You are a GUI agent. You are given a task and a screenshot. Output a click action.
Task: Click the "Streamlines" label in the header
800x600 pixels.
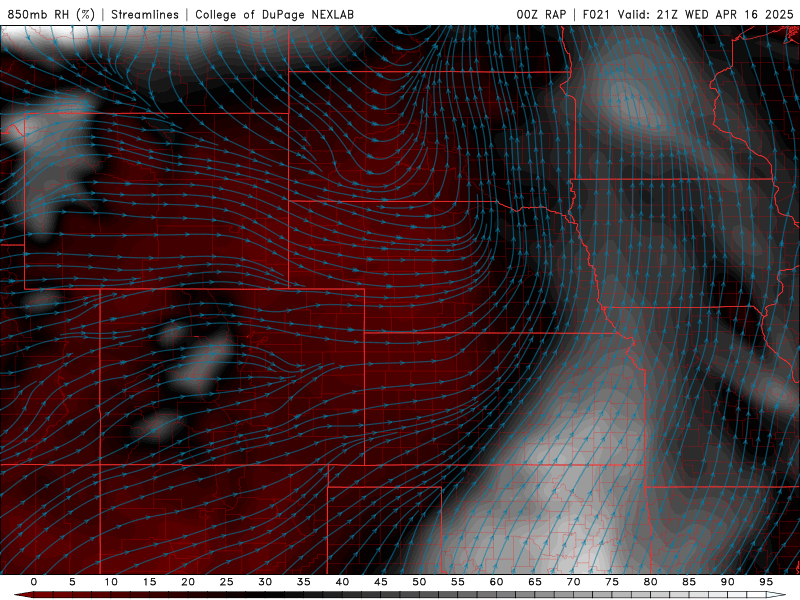coord(145,14)
